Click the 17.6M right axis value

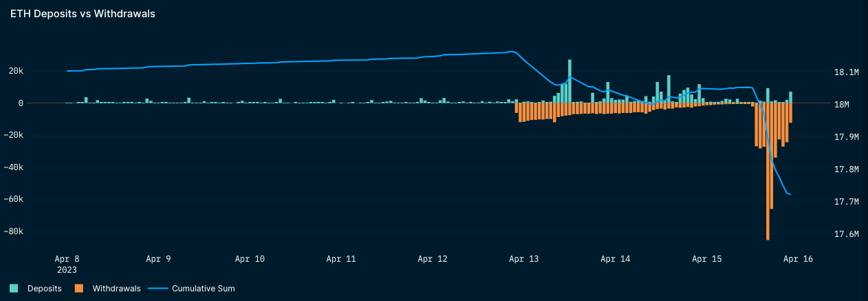(x=845, y=234)
